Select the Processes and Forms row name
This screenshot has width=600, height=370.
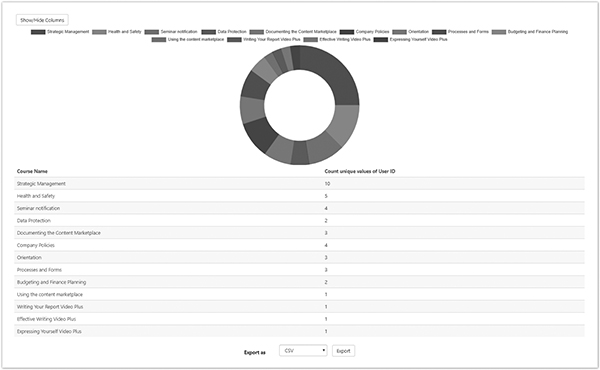[x=39, y=270]
